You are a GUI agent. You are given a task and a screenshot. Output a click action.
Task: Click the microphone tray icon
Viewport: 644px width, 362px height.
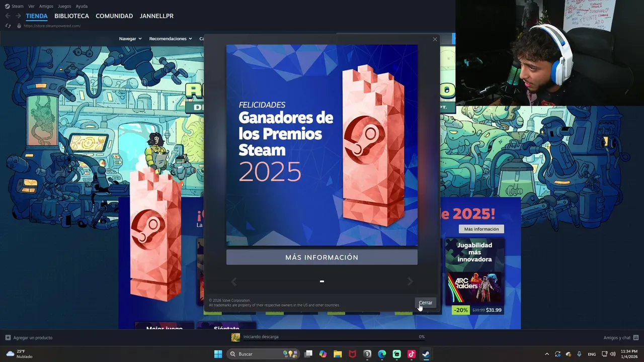coord(580,354)
